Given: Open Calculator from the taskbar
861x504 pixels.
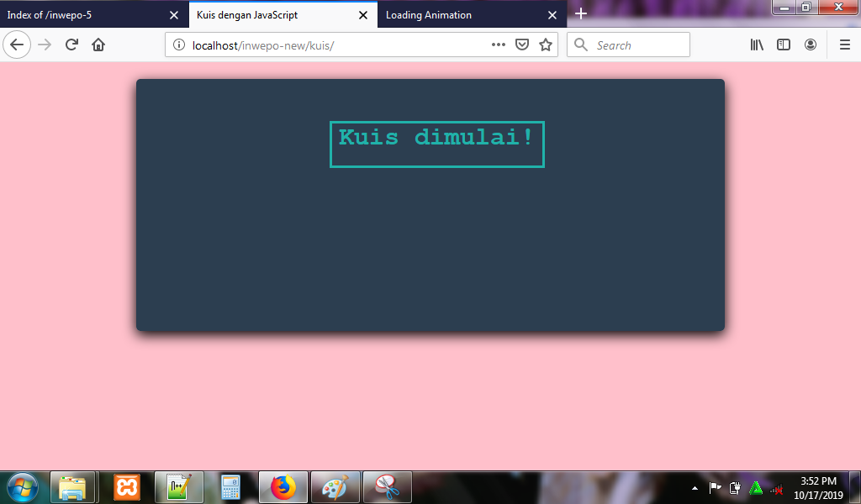Looking at the screenshot, I should [x=231, y=487].
